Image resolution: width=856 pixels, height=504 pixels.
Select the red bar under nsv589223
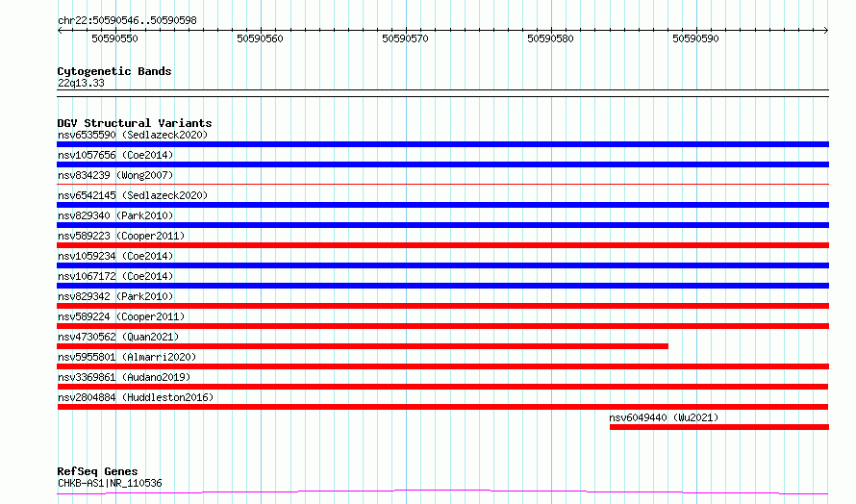(442, 245)
